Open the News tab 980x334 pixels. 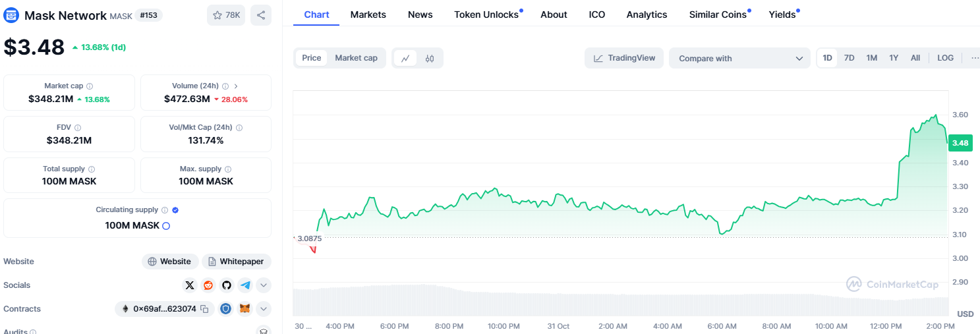[420, 14]
